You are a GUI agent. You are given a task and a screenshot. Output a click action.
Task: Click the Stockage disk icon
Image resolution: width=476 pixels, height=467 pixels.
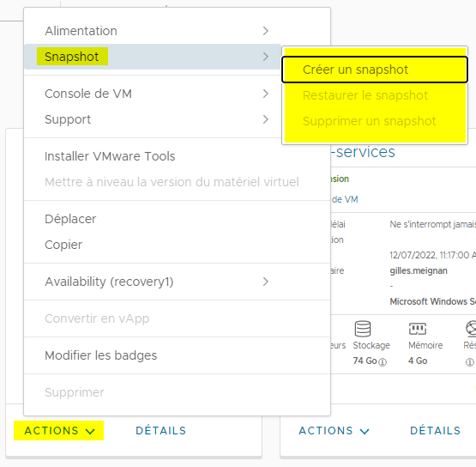[363, 329]
